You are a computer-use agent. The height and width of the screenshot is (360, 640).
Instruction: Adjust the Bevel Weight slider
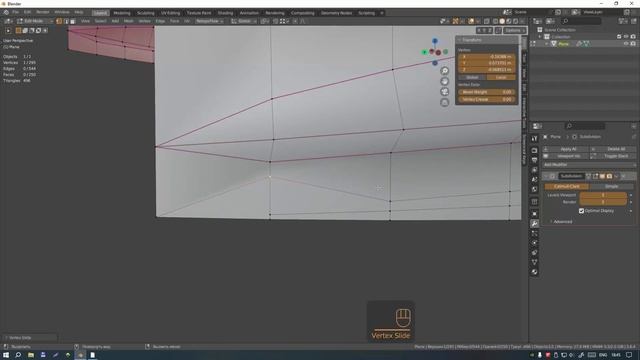pyautogui.click(x=487, y=92)
